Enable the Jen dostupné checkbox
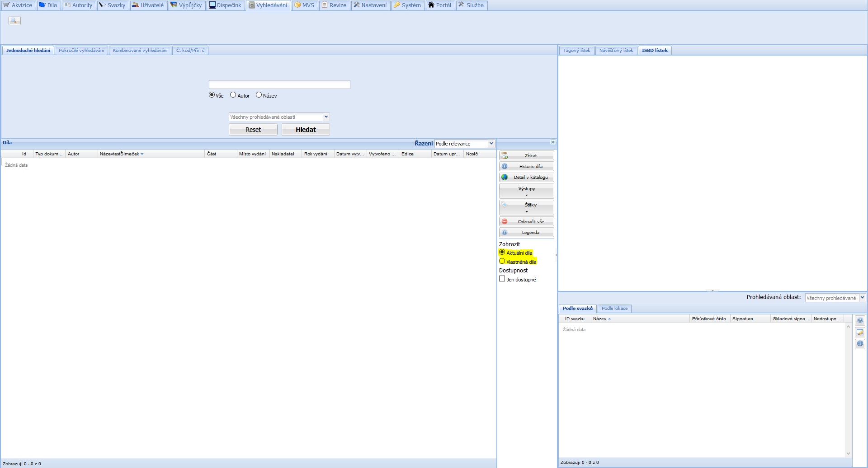Viewport: 868px width, 468px height. (x=502, y=279)
